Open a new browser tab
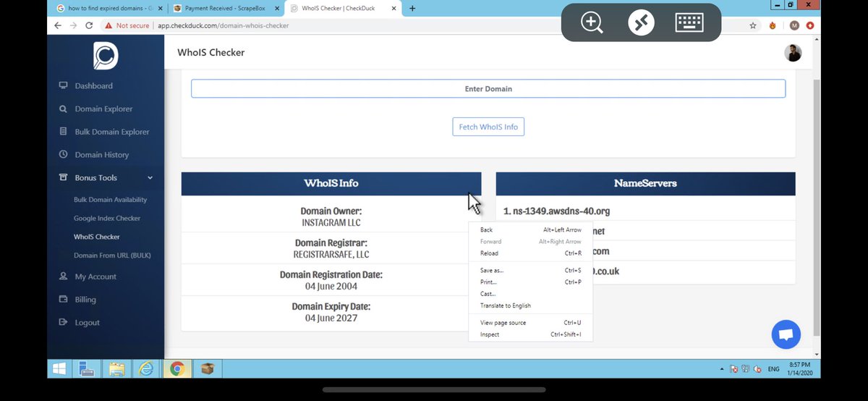Image resolution: width=868 pixels, height=401 pixels. 412,9
